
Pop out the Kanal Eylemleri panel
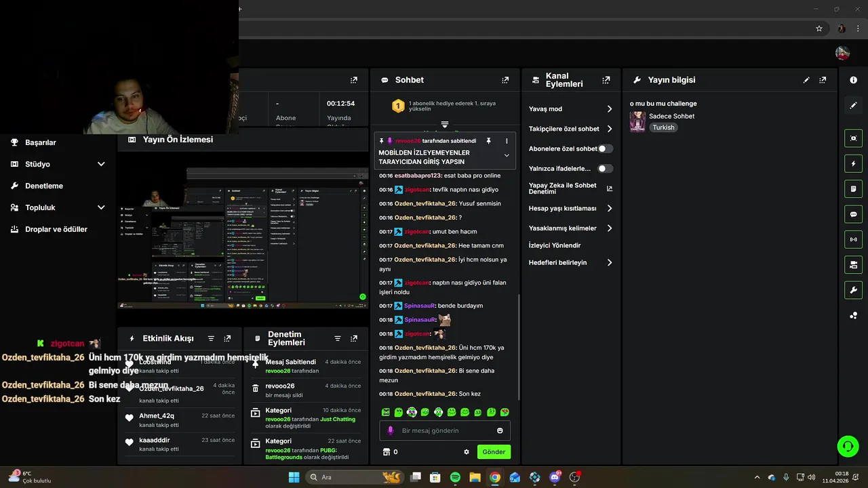(x=606, y=80)
